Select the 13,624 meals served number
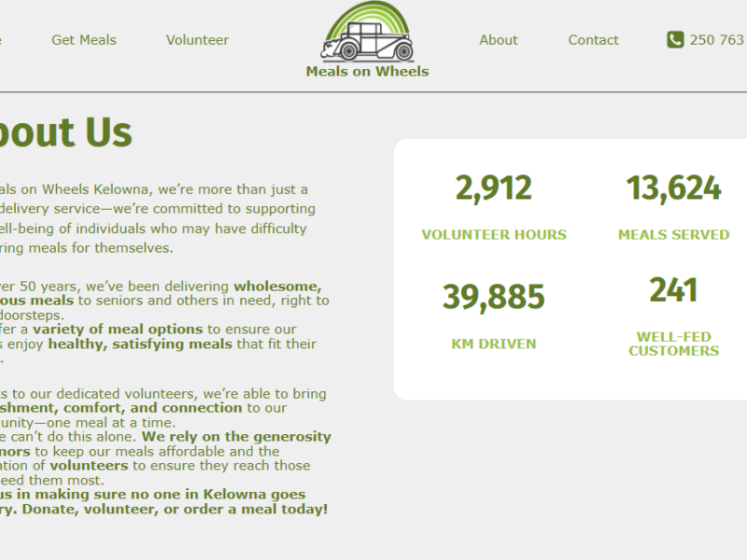Screen dimensions: 747x560 [673, 188]
